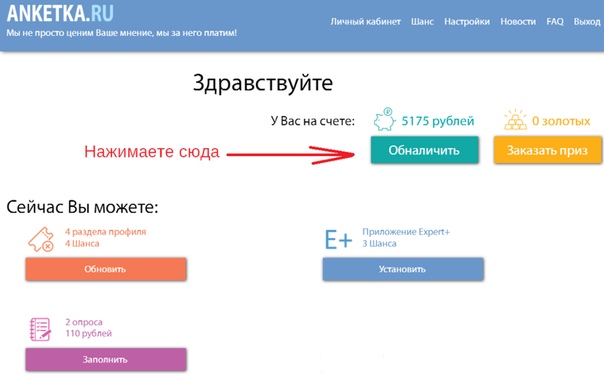Open Новости page from the header

[518, 22]
